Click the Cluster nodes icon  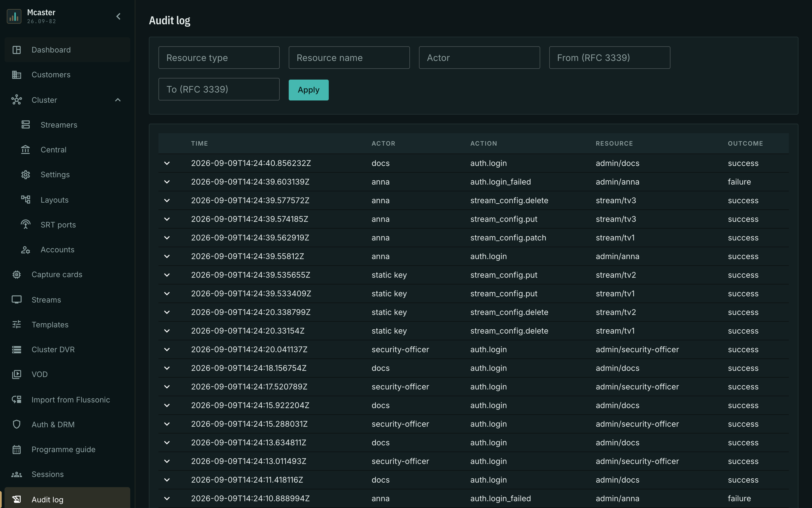pos(16,100)
